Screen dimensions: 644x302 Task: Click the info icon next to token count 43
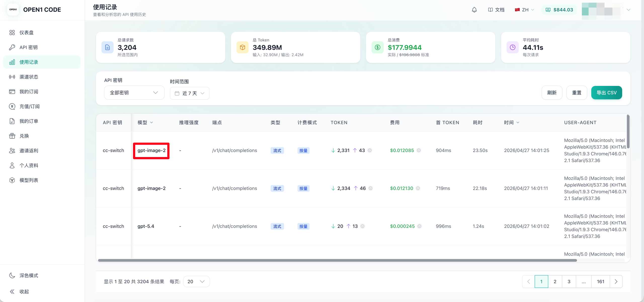[370, 150]
